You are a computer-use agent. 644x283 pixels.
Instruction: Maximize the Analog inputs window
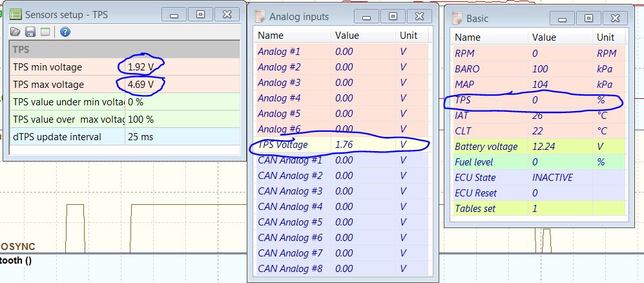[x=392, y=16]
